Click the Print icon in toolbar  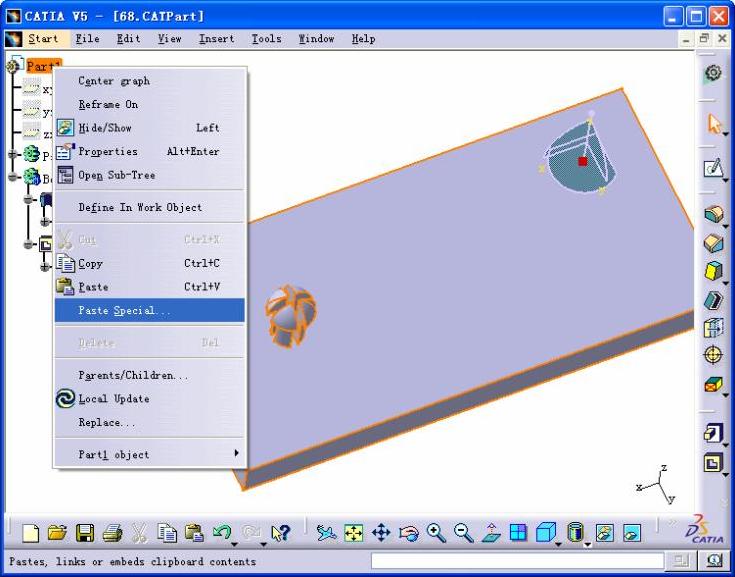pyautogui.click(x=112, y=533)
